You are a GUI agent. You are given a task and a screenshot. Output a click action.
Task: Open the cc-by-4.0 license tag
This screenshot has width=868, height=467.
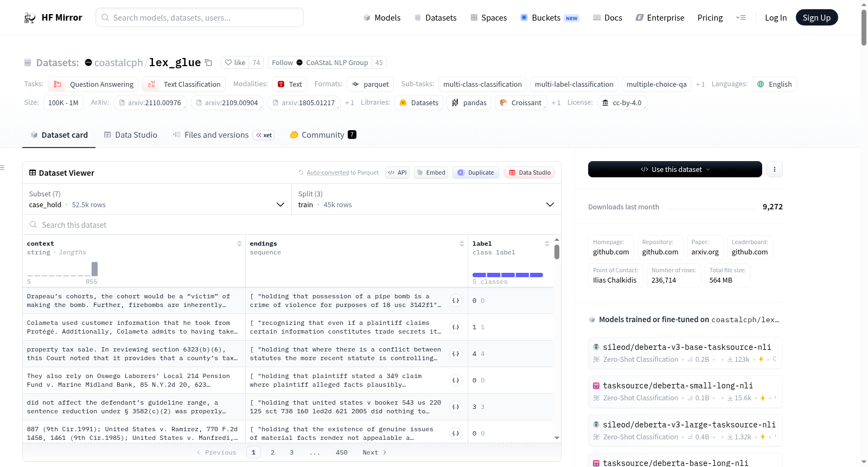[x=622, y=103]
